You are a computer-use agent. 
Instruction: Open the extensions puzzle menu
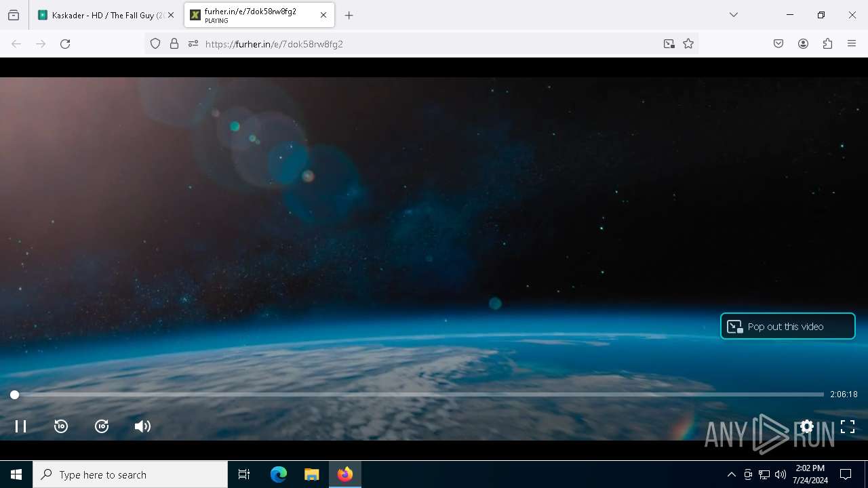pos(827,44)
